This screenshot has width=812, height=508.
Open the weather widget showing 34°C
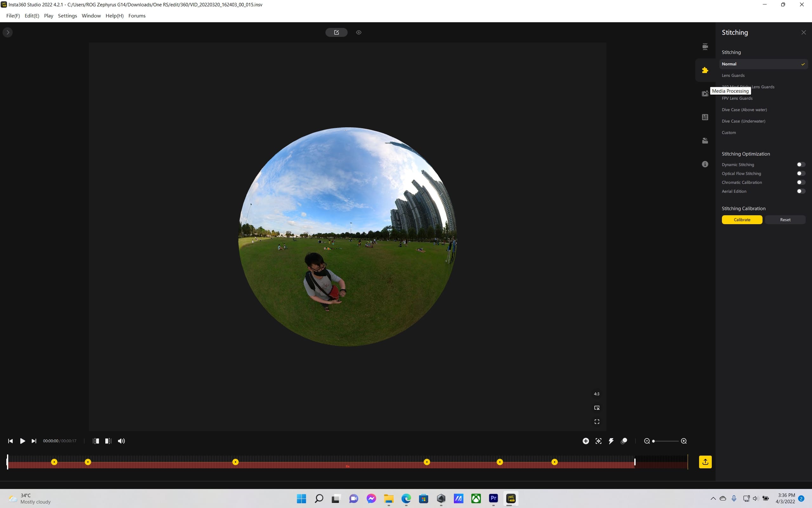point(30,498)
